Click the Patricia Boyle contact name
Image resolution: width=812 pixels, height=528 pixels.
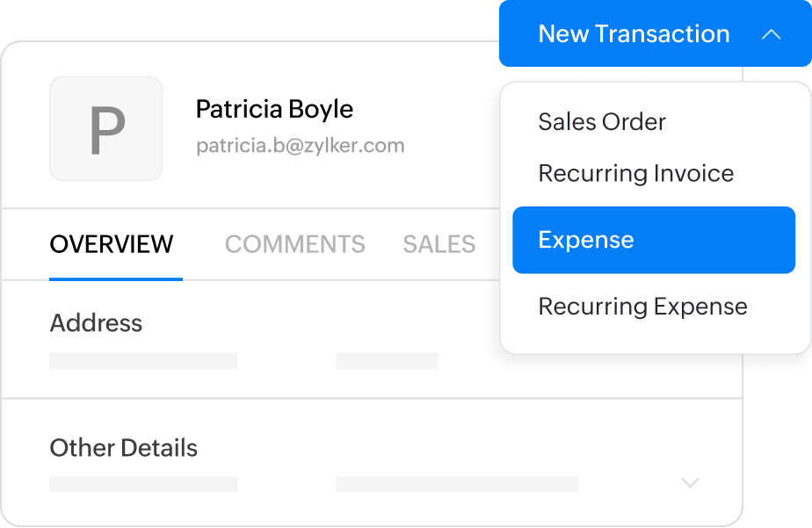pyautogui.click(x=274, y=110)
